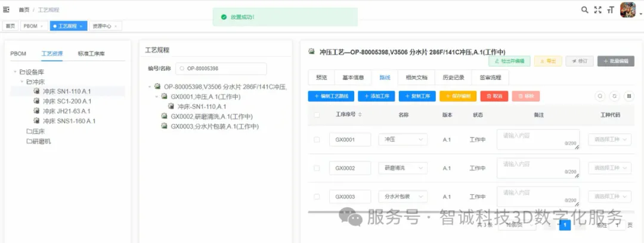Open the 研磨清洗 name dropdown
The image size is (644, 243).
click(402, 168)
